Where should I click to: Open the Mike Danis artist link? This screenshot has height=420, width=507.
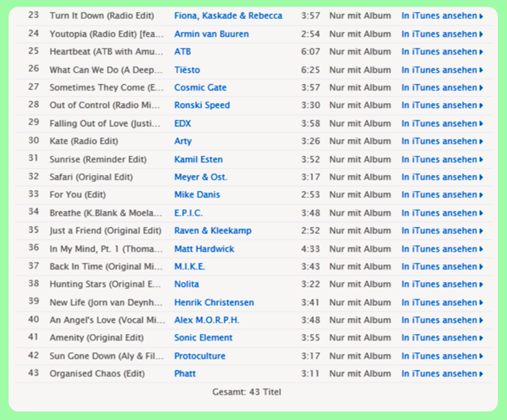tap(197, 195)
